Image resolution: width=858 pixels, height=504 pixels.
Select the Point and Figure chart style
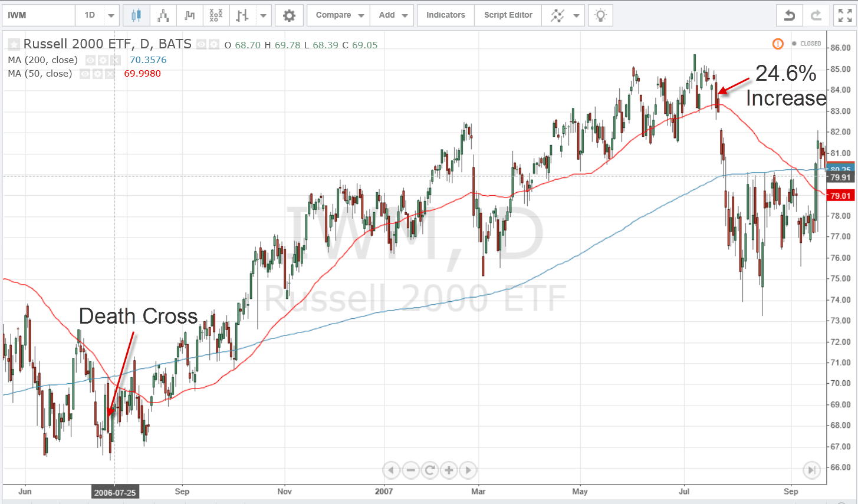(x=215, y=15)
